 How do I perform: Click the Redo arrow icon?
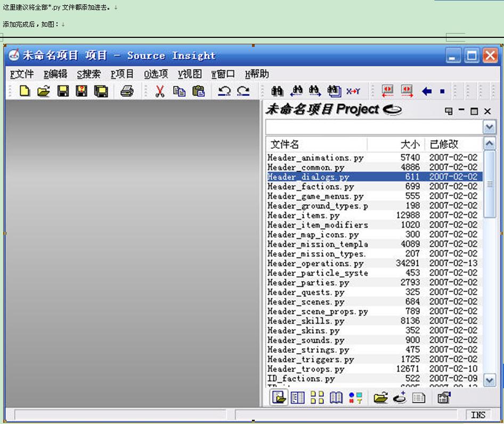243,91
